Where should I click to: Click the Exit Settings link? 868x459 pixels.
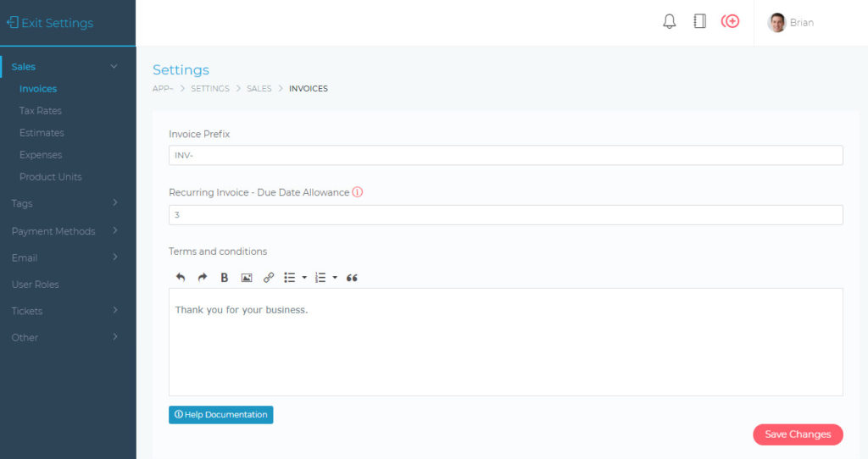(x=50, y=23)
